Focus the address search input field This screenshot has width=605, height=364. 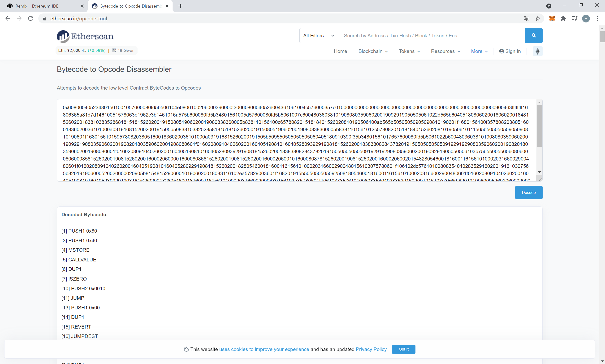click(x=432, y=36)
